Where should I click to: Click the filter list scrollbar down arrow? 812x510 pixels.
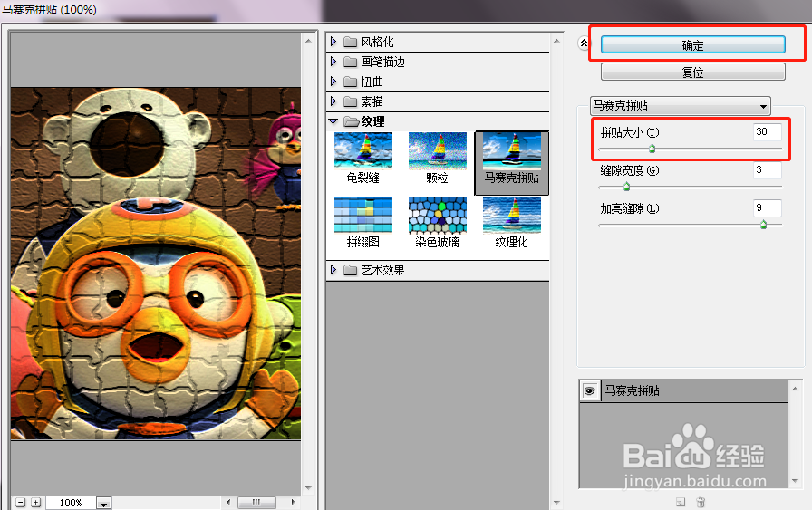556,502
